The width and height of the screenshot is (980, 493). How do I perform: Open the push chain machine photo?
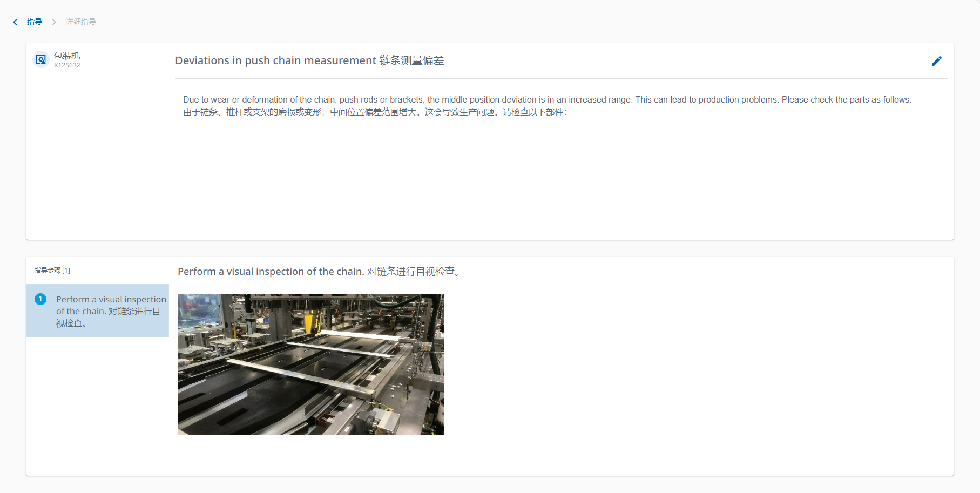click(310, 364)
